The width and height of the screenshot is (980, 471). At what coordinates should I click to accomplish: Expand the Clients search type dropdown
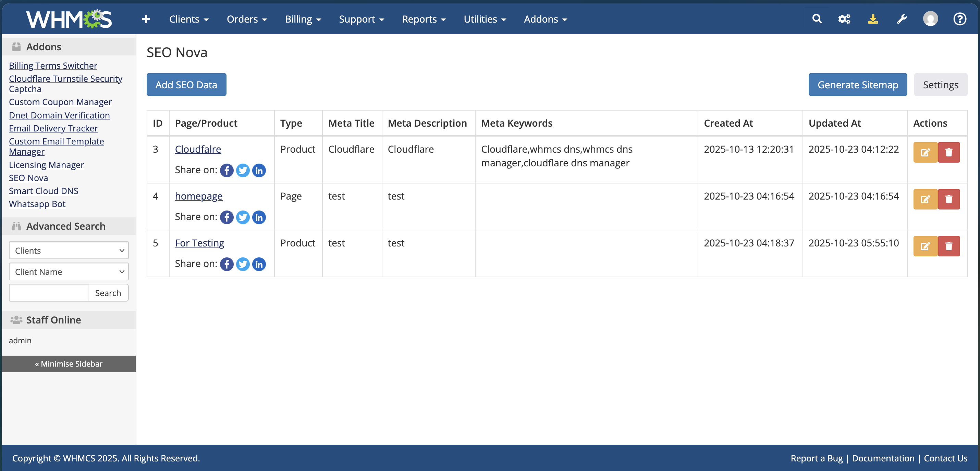point(69,251)
